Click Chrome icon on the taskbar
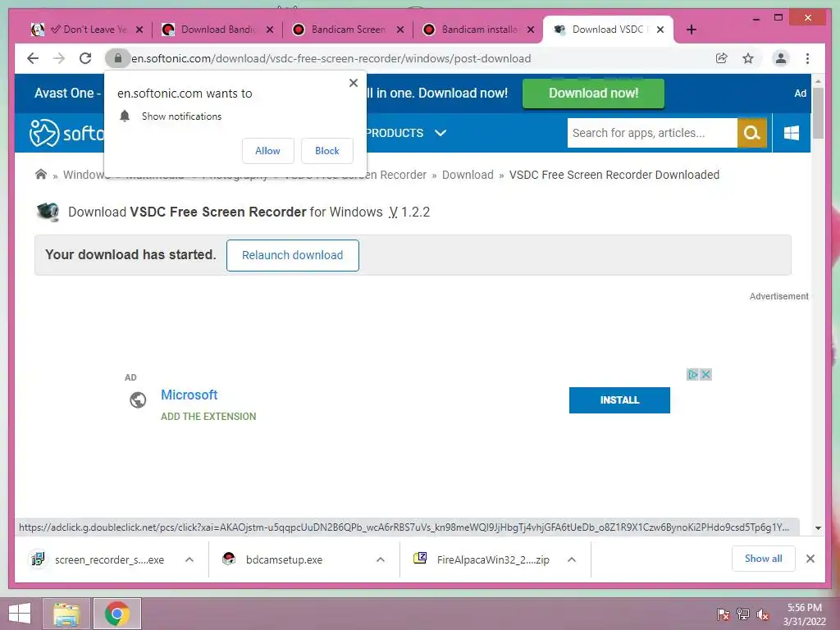The image size is (840, 630). click(117, 614)
